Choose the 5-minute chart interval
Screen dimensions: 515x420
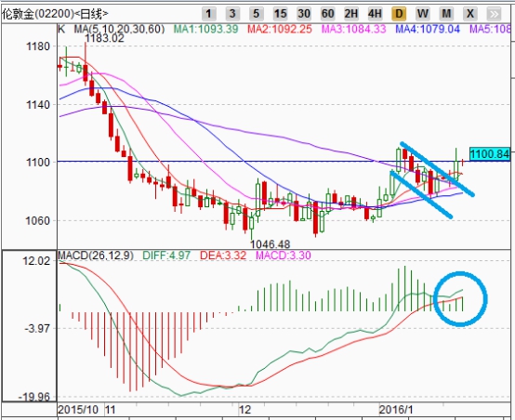tap(256, 14)
